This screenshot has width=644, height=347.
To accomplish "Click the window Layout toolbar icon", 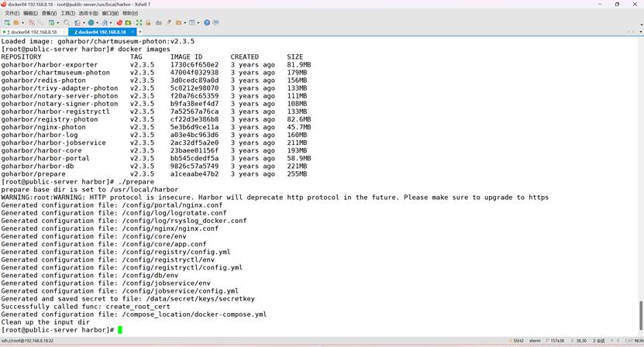I will [x=191, y=22].
